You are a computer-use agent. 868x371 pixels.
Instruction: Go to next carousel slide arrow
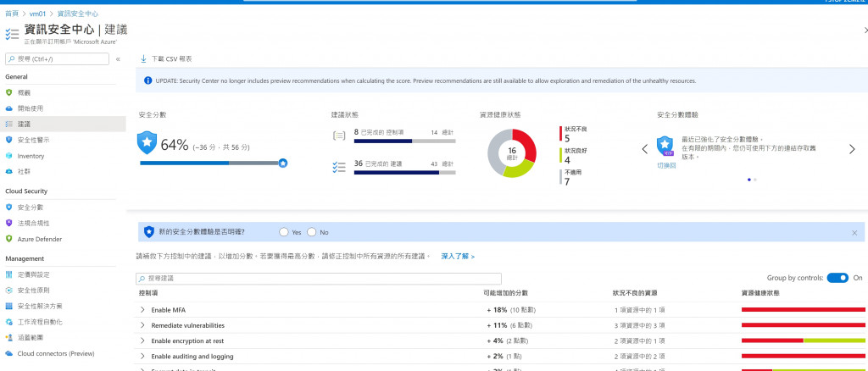(x=852, y=149)
